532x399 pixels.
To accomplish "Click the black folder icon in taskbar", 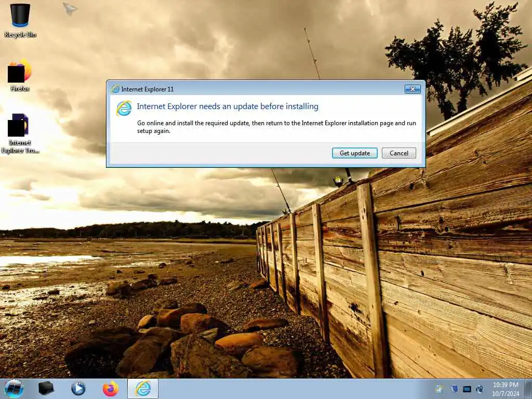I will 46,389.
